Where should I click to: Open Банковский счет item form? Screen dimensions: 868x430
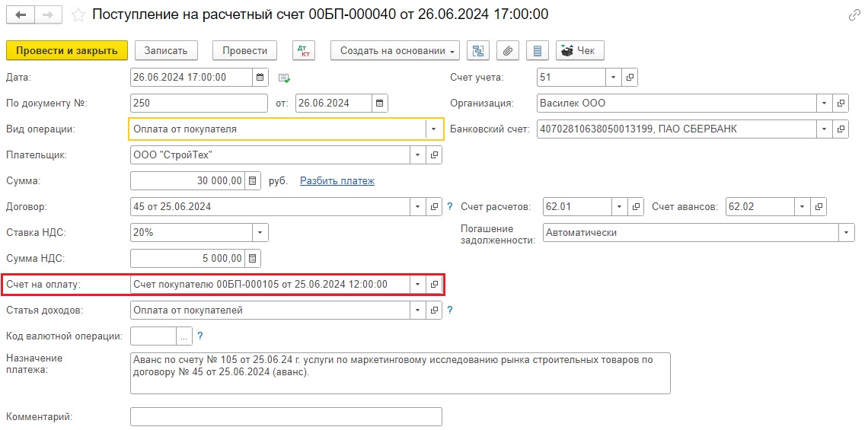coord(841,129)
